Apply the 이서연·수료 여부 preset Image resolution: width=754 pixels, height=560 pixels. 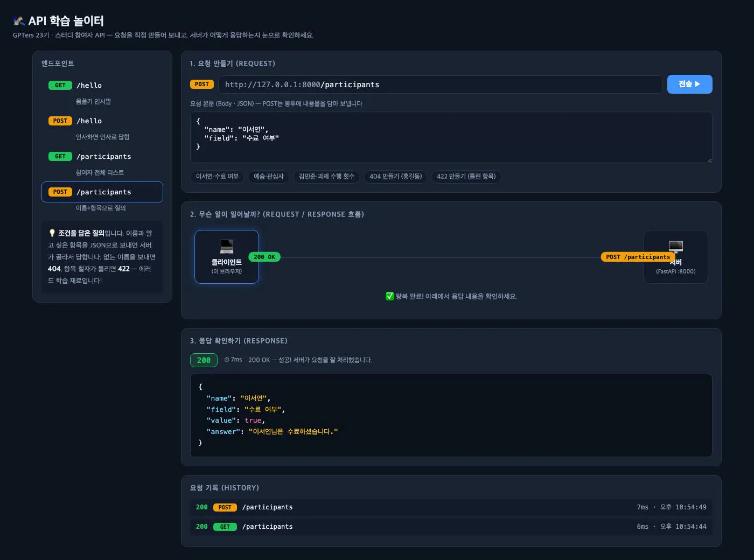tap(217, 177)
